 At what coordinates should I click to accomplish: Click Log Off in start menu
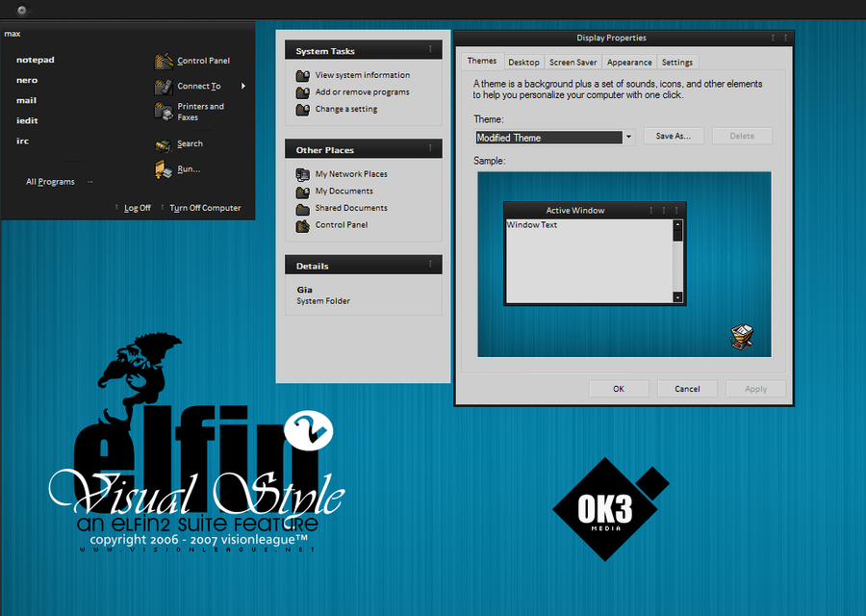(x=137, y=208)
